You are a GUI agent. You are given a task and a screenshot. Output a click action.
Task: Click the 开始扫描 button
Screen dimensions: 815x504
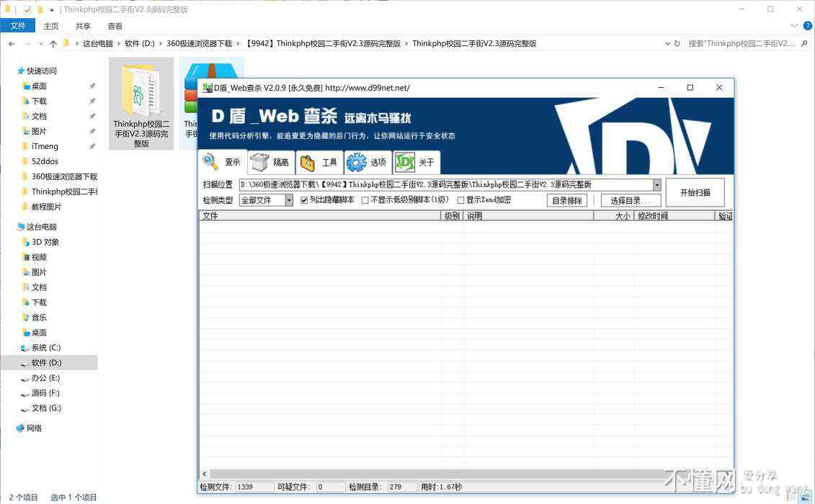[x=695, y=192]
